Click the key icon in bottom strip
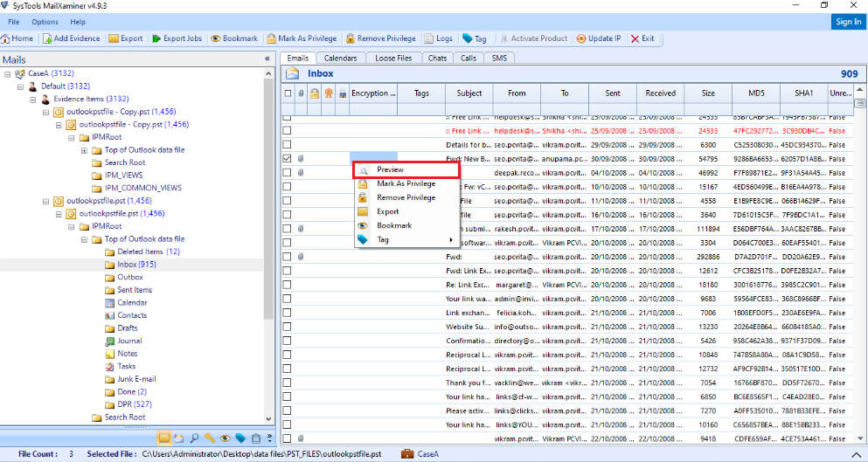The image size is (868, 462). 210,438
